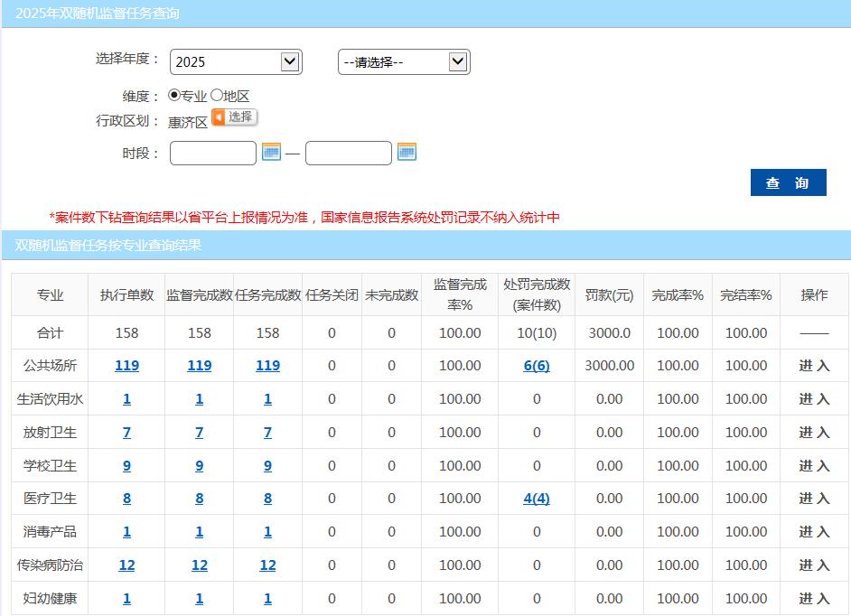Click 进入 for the 生活饮用水 row
The height and width of the screenshot is (616, 851).
(814, 399)
